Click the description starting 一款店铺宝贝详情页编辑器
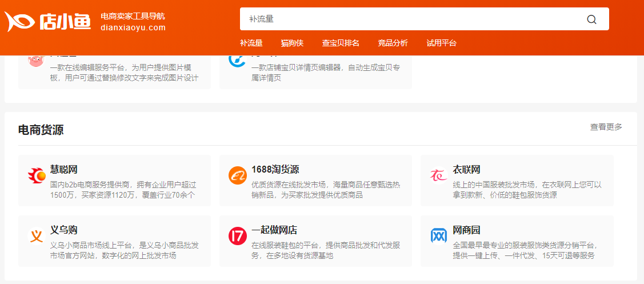Screen dimensions: 644x284 coord(326,73)
